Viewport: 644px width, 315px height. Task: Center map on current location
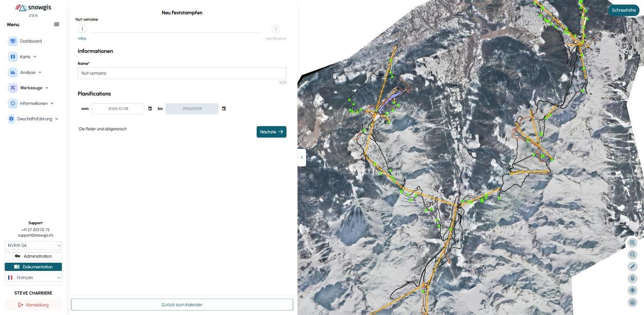(x=633, y=290)
